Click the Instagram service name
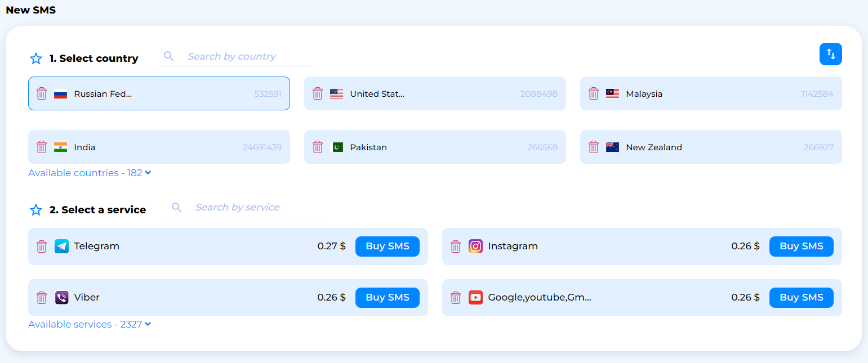Screen dimensions: 868x363 513,246
